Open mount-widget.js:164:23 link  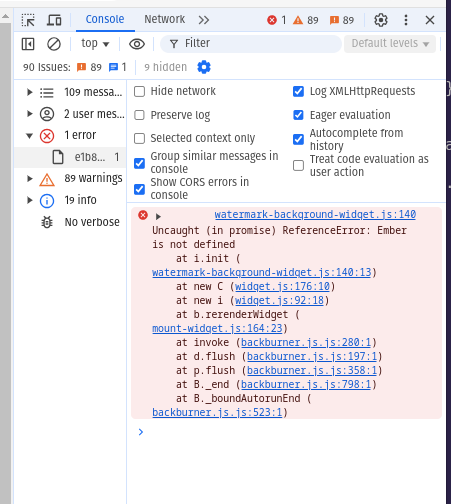click(x=217, y=328)
